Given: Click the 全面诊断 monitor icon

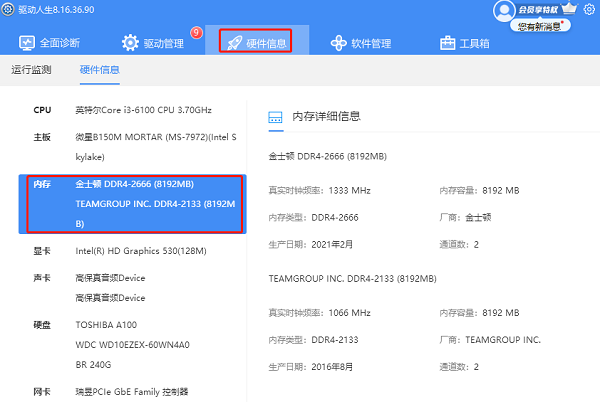Looking at the screenshot, I should [x=27, y=43].
